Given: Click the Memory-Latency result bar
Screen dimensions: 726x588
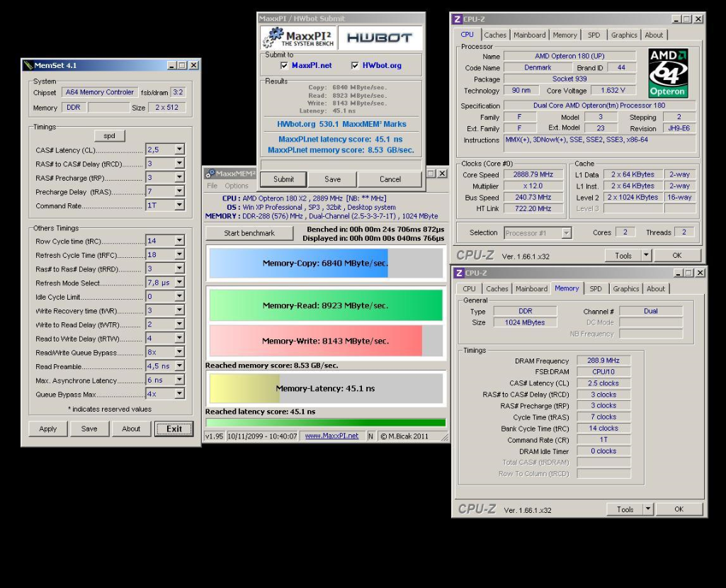Looking at the screenshot, I should [x=326, y=388].
